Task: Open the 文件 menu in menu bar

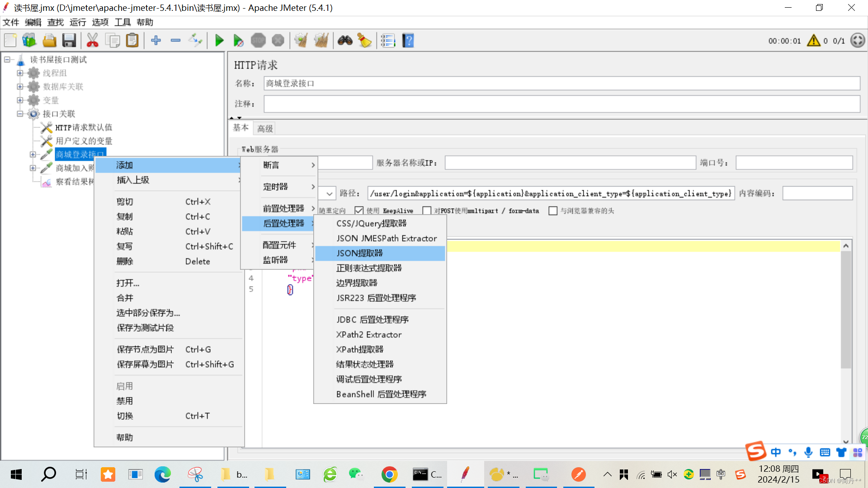Action: [x=11, y=22]
